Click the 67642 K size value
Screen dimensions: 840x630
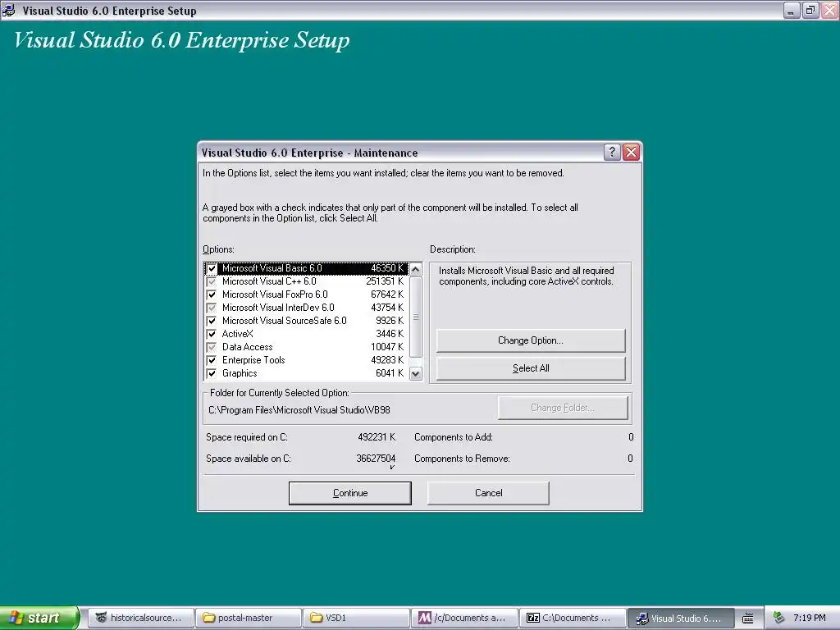(x=387, y=294)
